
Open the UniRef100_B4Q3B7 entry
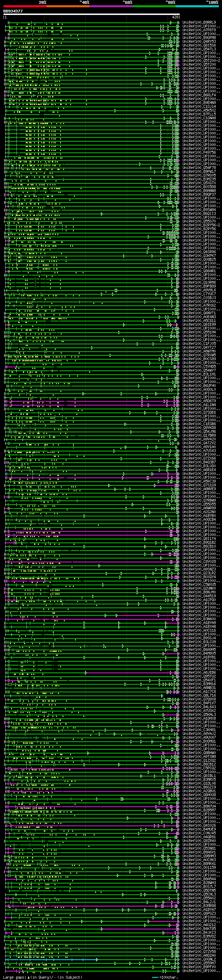point(199,462)
